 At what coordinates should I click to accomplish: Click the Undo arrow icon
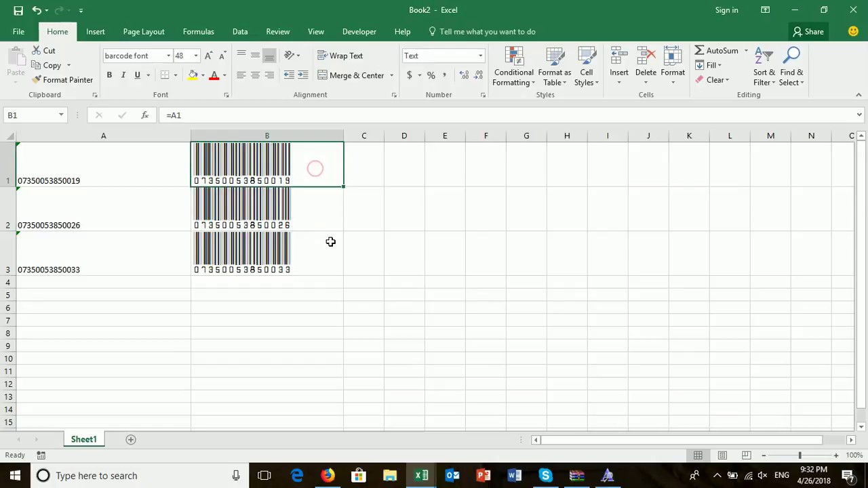37,10
